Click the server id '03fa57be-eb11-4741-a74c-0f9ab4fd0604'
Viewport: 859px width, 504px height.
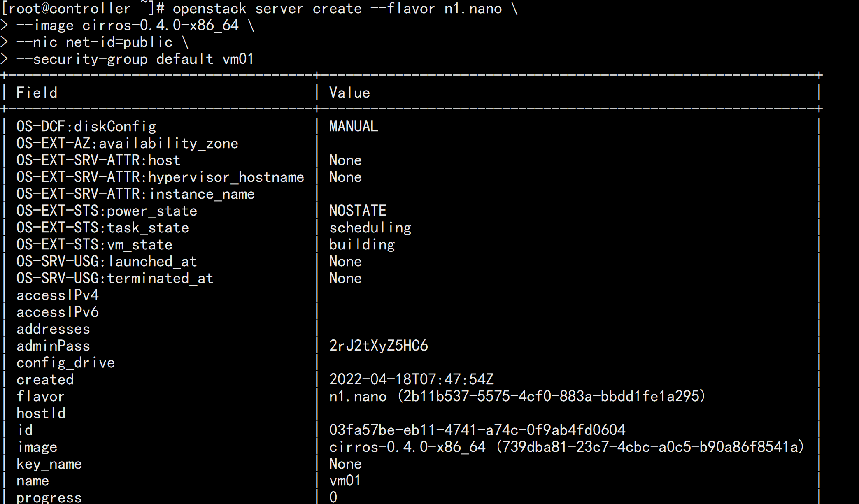477,430
